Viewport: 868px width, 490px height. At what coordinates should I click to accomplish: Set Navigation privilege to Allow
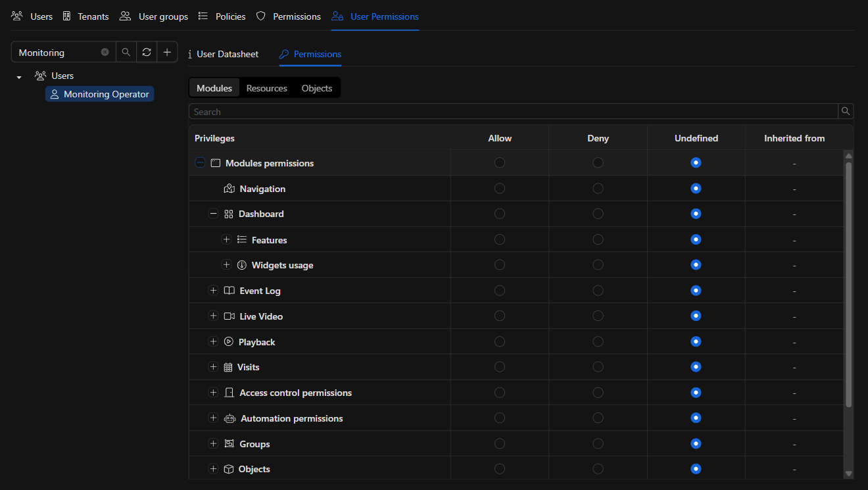500,188
